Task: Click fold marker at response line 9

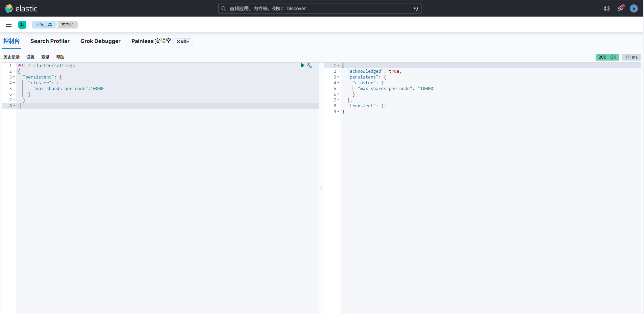Action: pos(339,112)
